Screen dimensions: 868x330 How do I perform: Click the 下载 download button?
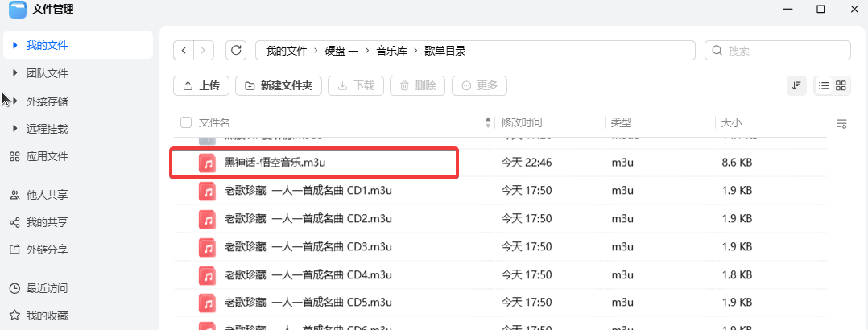356,86
